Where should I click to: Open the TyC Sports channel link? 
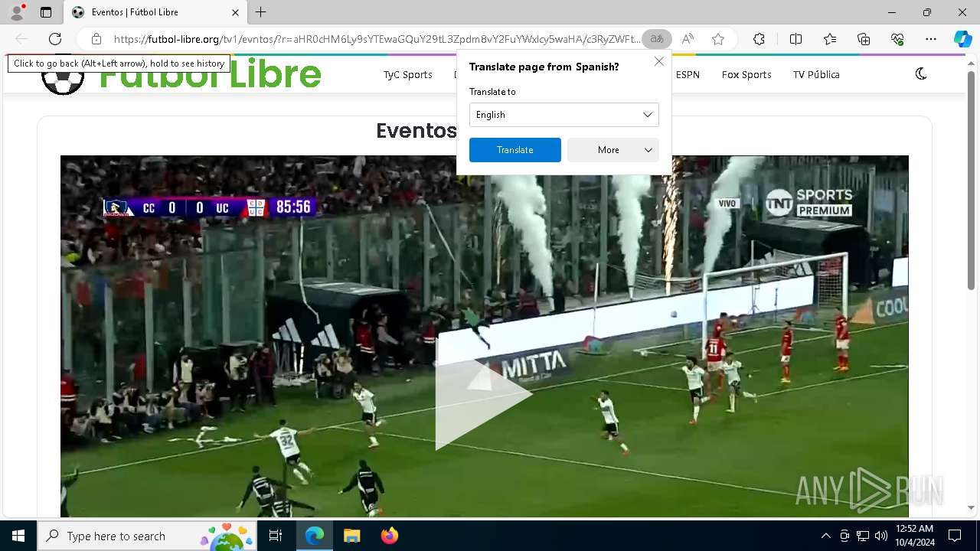point(408,74)
